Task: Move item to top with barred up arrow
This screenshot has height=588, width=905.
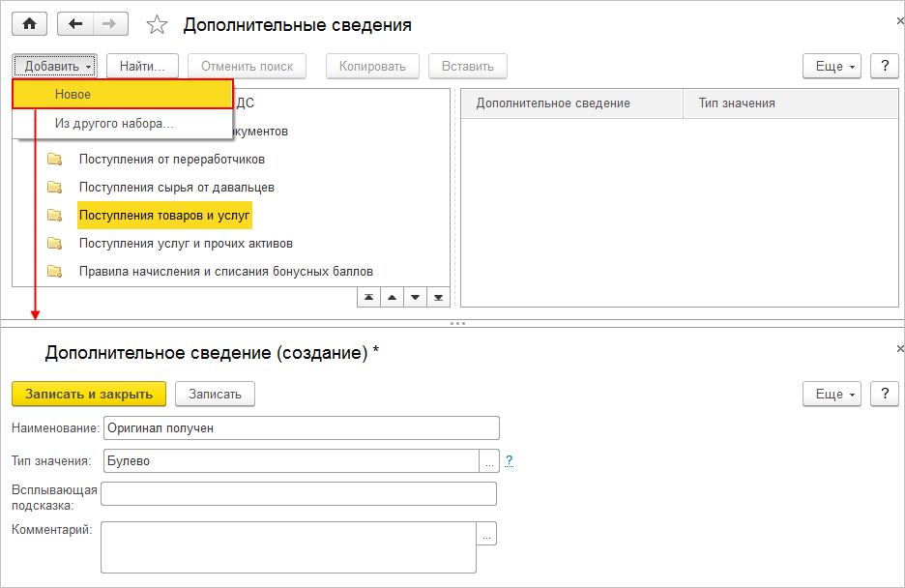Action: click(x=368, y=298)
